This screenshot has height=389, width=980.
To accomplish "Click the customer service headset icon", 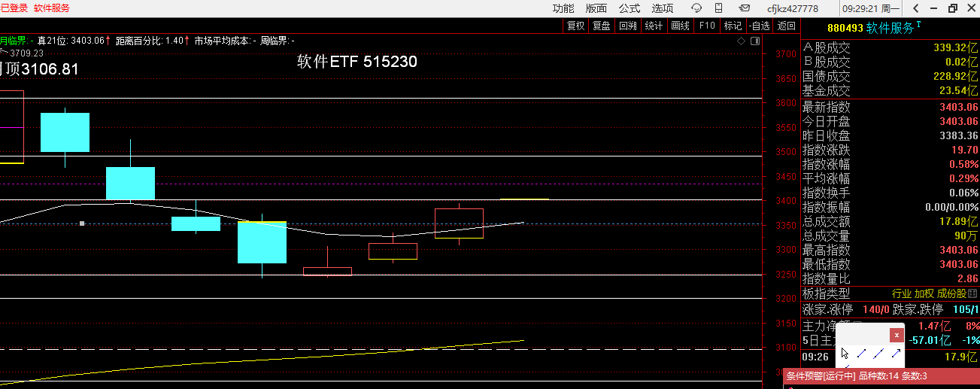I will 696,8.
